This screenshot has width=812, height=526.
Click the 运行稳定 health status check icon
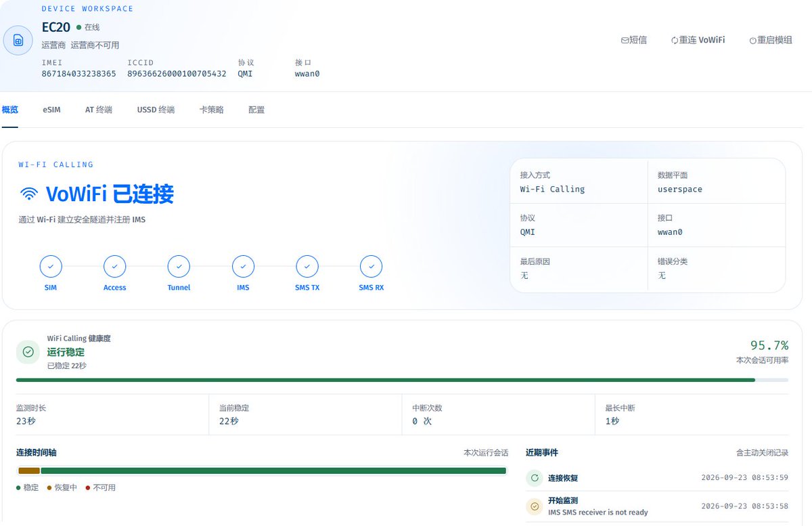[x=28, y=352]
